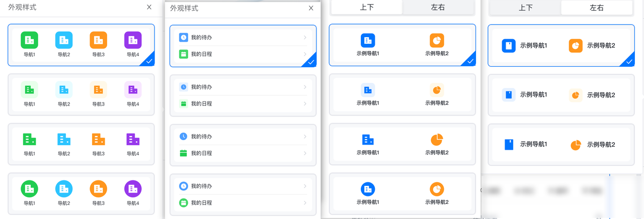Switch to 左右 tab where 上下 is active

pyautogui.click(x=438, y=8)
